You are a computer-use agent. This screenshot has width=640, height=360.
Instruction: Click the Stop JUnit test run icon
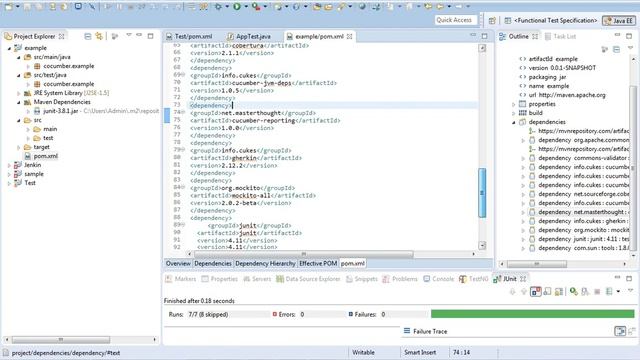597,291
